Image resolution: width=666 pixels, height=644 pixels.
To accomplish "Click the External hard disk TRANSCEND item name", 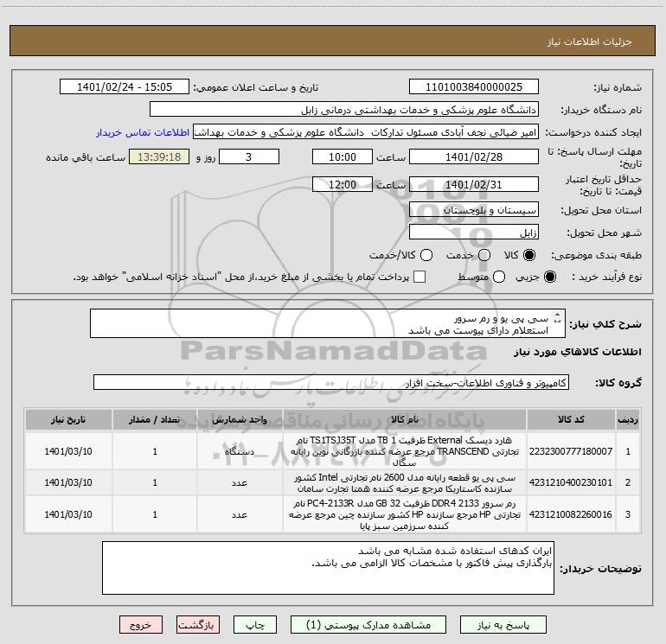I will [405, 451].
